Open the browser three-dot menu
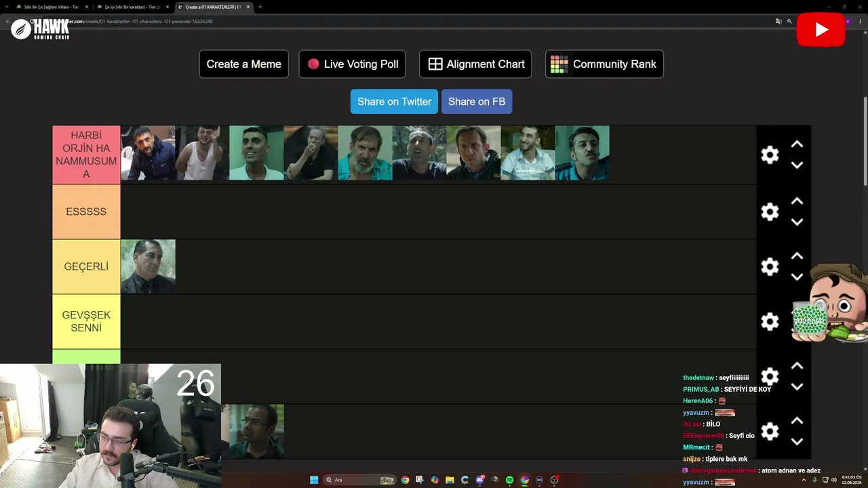Screen dimensions: 868x488 (859, 21)
